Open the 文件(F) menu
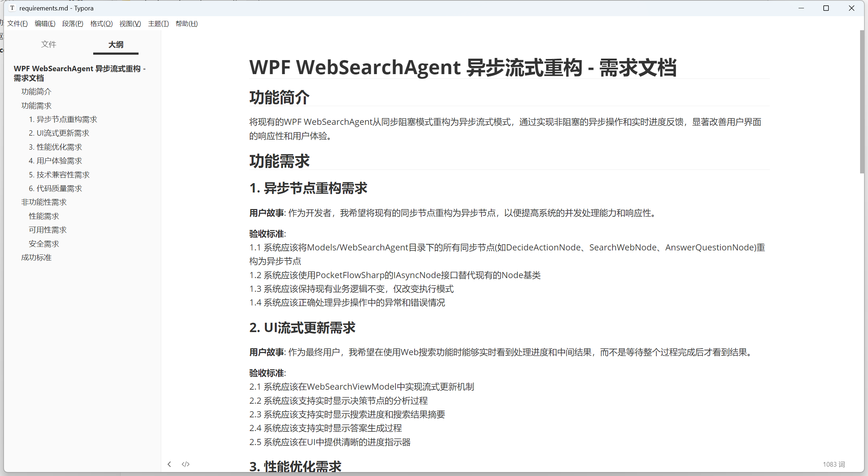The width and height of the screenshot is (868, 476). click(17, 24)
